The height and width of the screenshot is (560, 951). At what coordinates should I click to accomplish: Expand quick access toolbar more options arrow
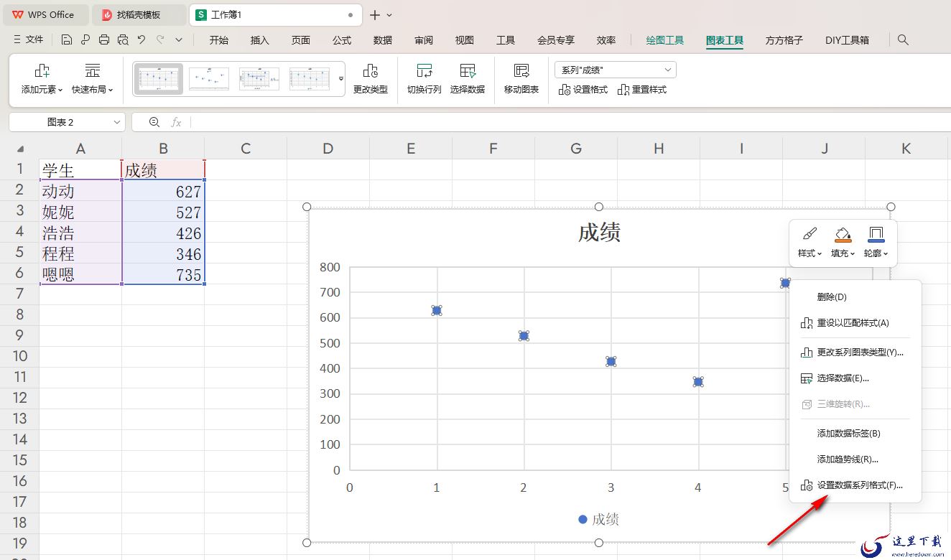click(179, 40)
